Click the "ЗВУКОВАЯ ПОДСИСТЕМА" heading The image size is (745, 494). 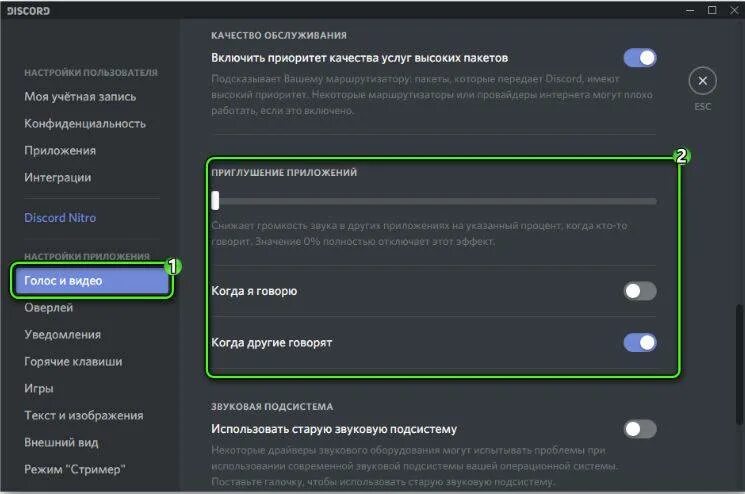272,407
